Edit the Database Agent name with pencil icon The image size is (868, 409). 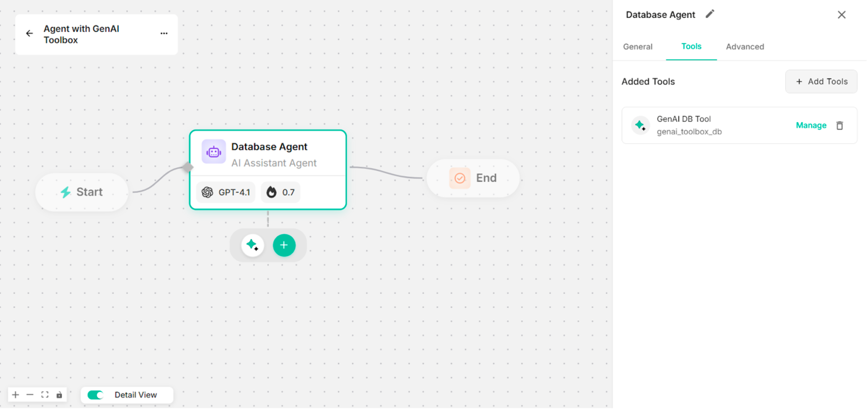coord(710,14)
